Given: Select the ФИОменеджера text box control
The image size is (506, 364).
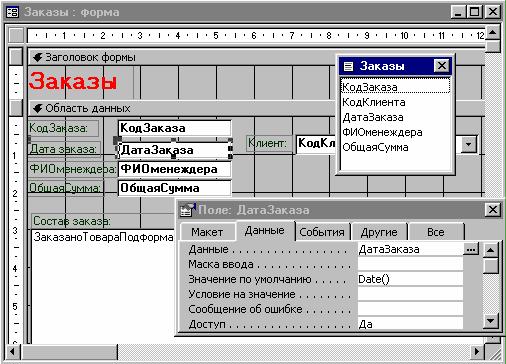Looking at the screenshot, I should (174, 169).
